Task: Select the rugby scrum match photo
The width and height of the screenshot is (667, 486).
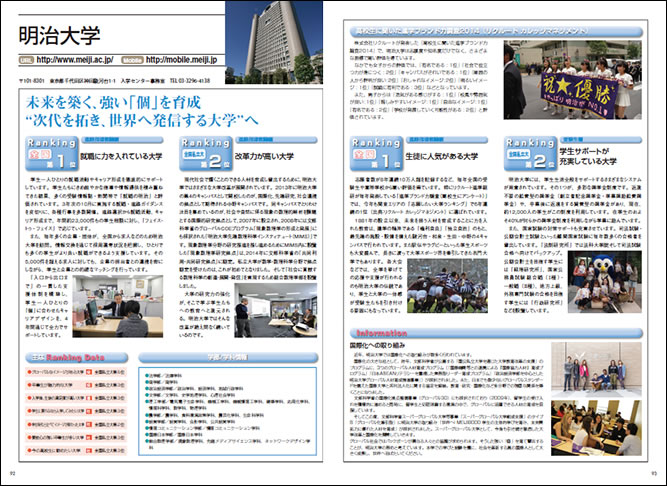Action: [448, 286]
